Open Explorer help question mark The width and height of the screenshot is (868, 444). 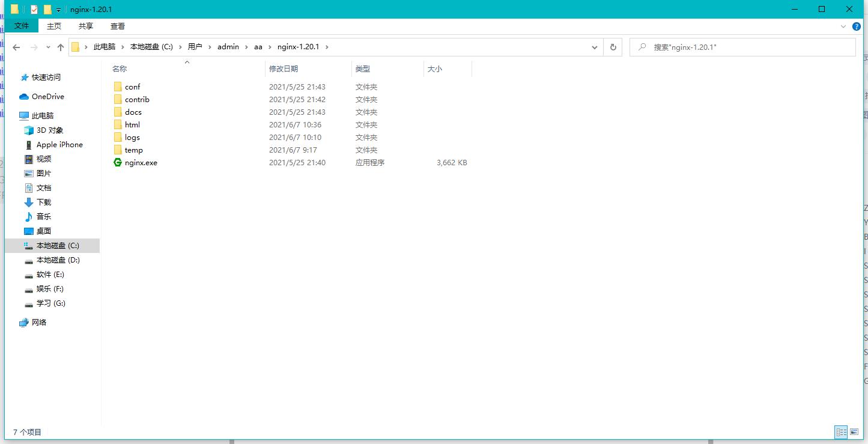[x=857, y=26]
